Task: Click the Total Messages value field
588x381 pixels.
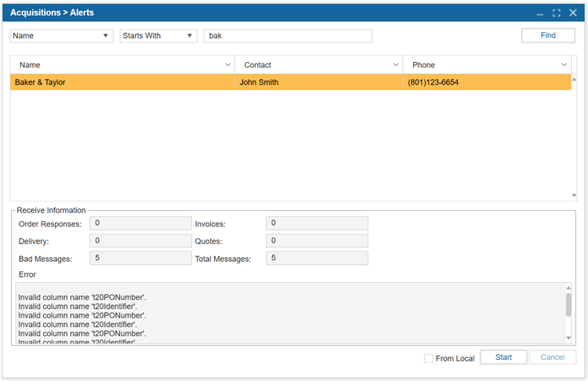Action: pyautogui.click(x=317, y=258)
